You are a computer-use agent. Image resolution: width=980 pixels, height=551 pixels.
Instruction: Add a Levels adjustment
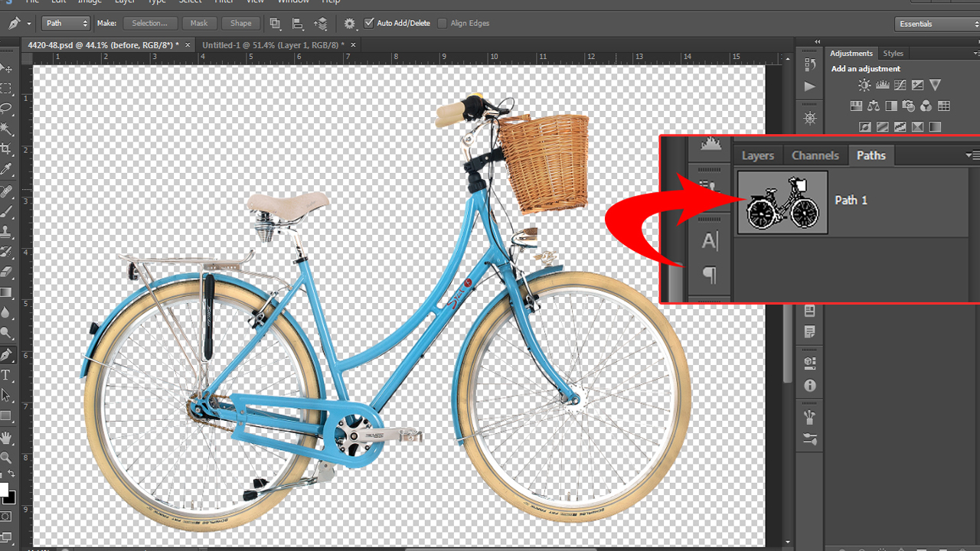882,85
